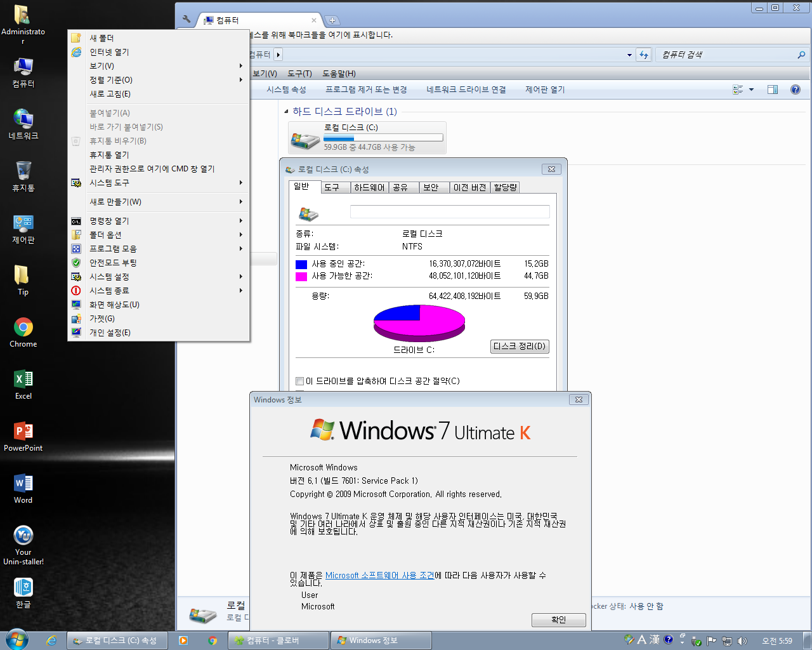Choose 개인 설정(E) menu entry
Screen dimensions: 812x650
point(159,333)
